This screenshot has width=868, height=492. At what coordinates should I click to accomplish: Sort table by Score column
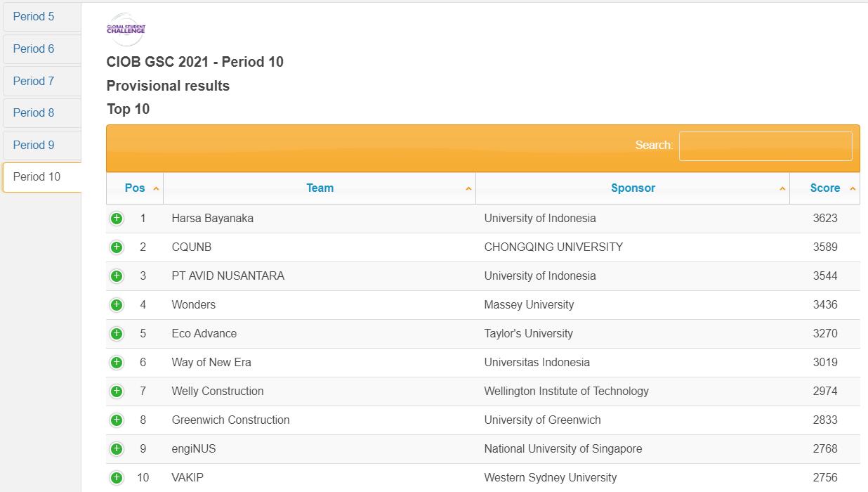824,188
